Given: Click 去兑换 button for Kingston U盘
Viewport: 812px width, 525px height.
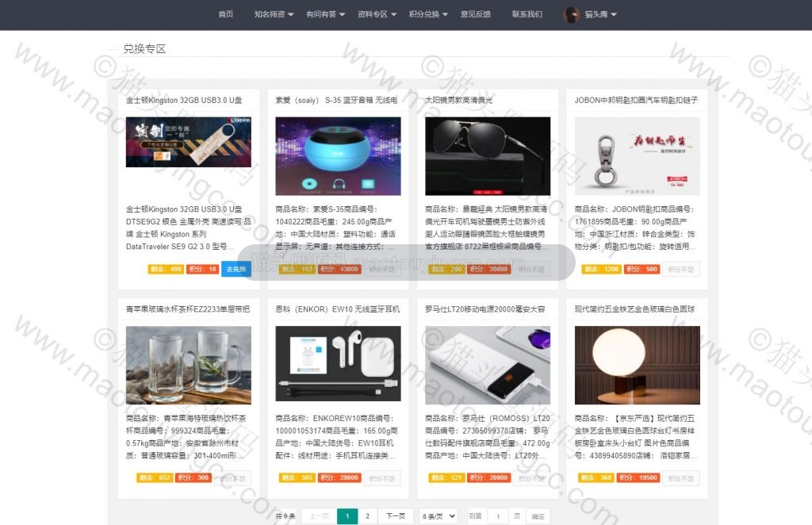Looking at the screenshot, I should point(236,269).
